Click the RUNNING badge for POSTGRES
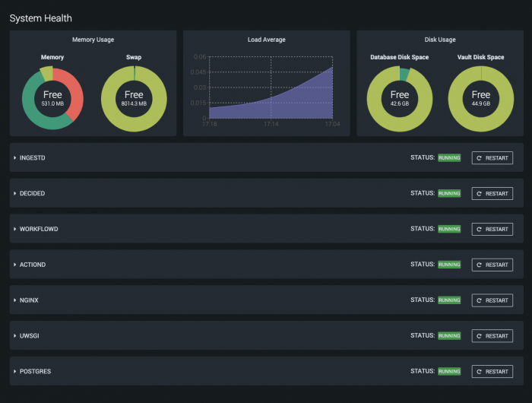 point(449,371)
